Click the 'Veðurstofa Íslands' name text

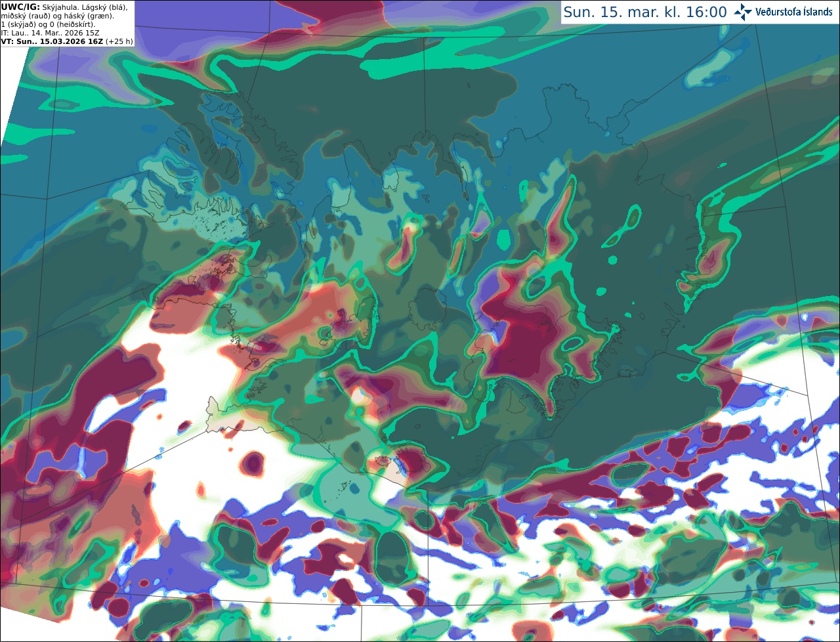click(x=794, y=12)
